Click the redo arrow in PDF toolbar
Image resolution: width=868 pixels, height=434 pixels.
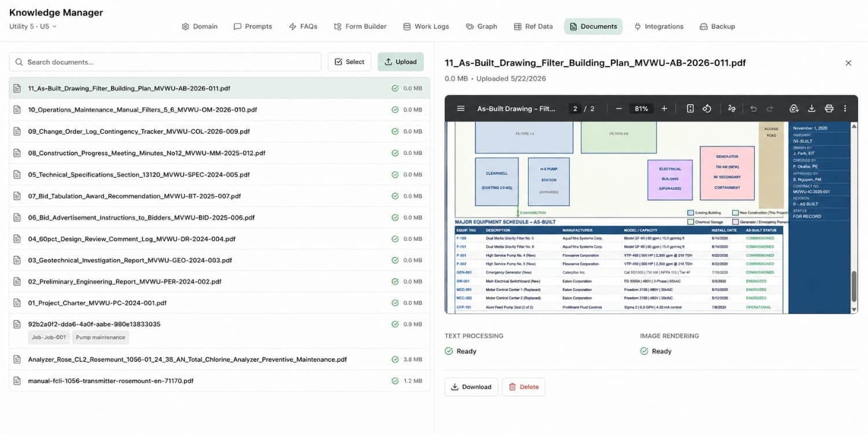(x=770, y=108)
